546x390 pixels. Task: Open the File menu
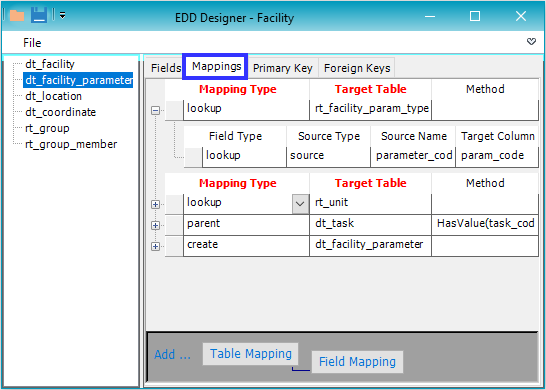click(x=32, y=43)
